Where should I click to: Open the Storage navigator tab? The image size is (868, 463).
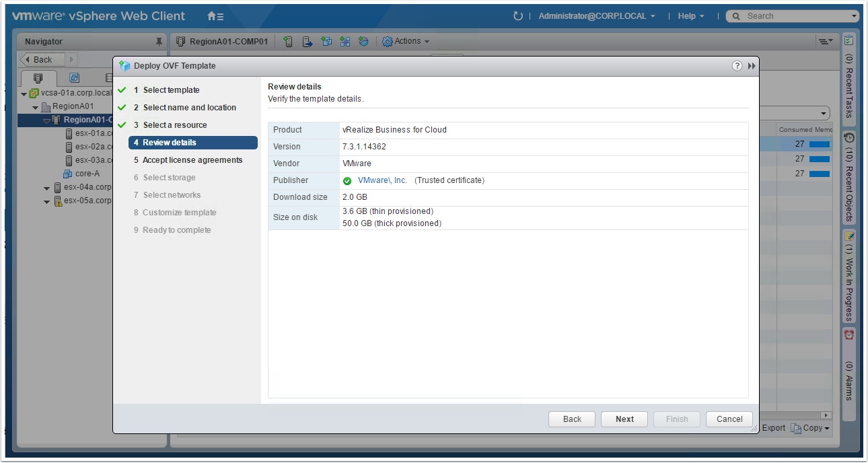[108, 78]
